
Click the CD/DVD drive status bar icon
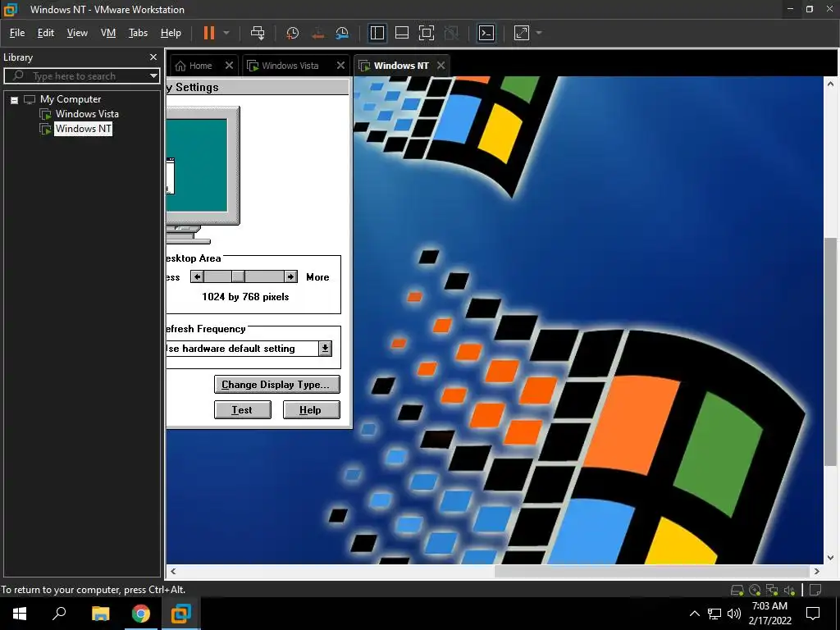pyautogui.click(x=755, y=590)
